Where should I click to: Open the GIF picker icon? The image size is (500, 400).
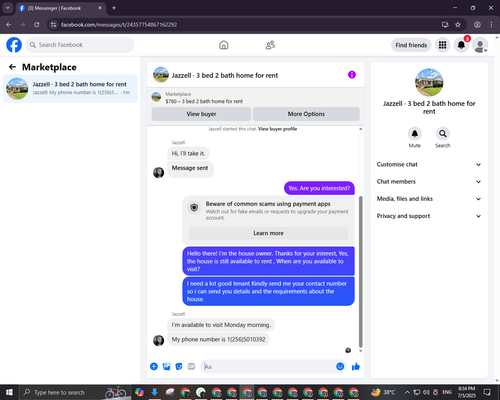point(191,367)
